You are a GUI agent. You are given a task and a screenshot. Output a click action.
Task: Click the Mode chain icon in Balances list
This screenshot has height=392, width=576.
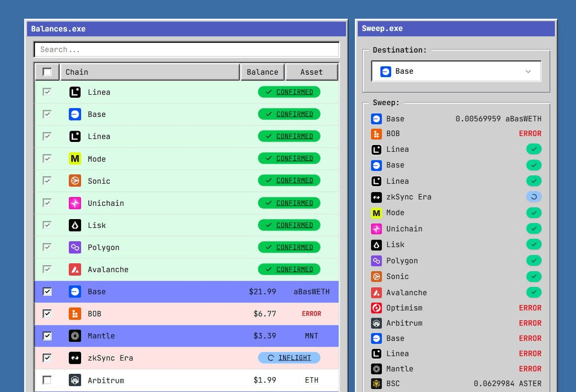[x=75, y=159]
